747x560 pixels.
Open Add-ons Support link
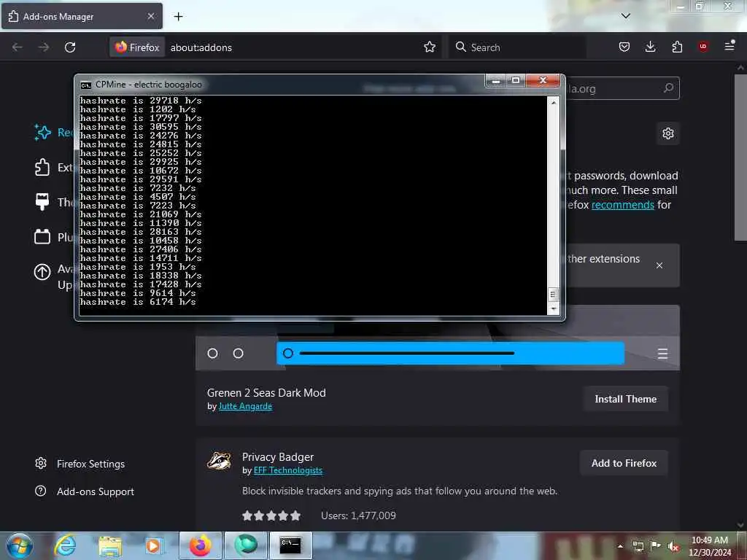point(85,491)
